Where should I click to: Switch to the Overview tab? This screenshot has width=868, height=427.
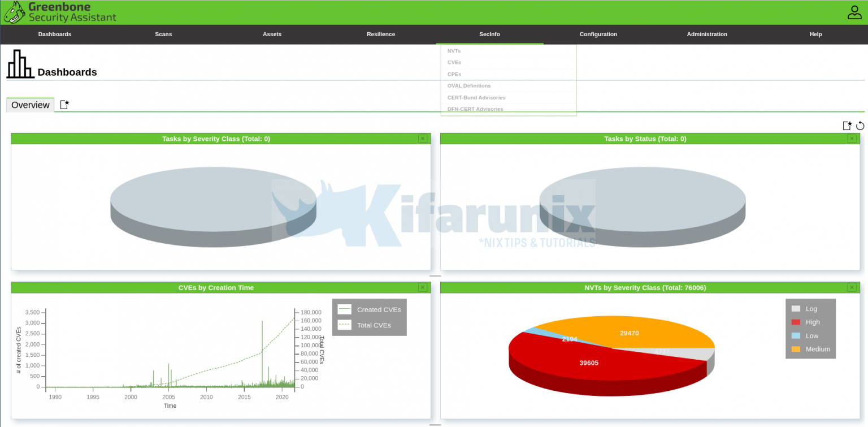pyautogui.click(x=29, y=105)
